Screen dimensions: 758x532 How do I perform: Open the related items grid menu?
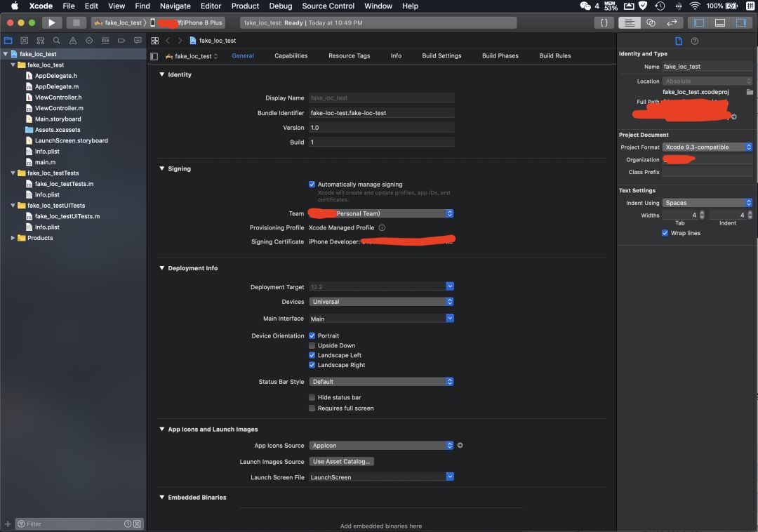pyautogui.click(x=154, y=41)
